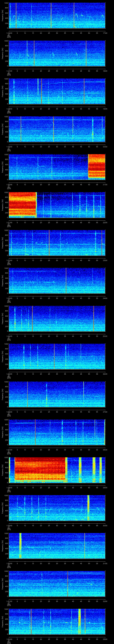Click the wide yellow band in the 1:32:00 panel
The image size is (114, 644).
coord(80,621)
